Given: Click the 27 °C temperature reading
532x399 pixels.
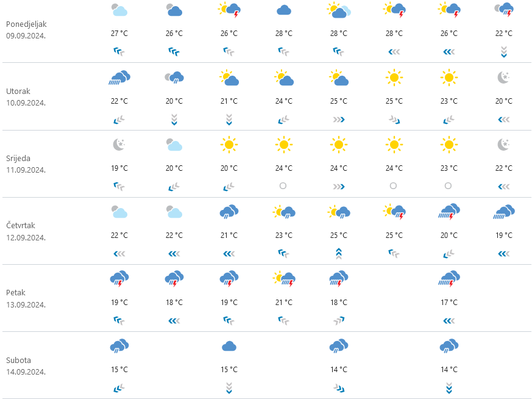Looking at the screenshot, I should tap(119, 34).
